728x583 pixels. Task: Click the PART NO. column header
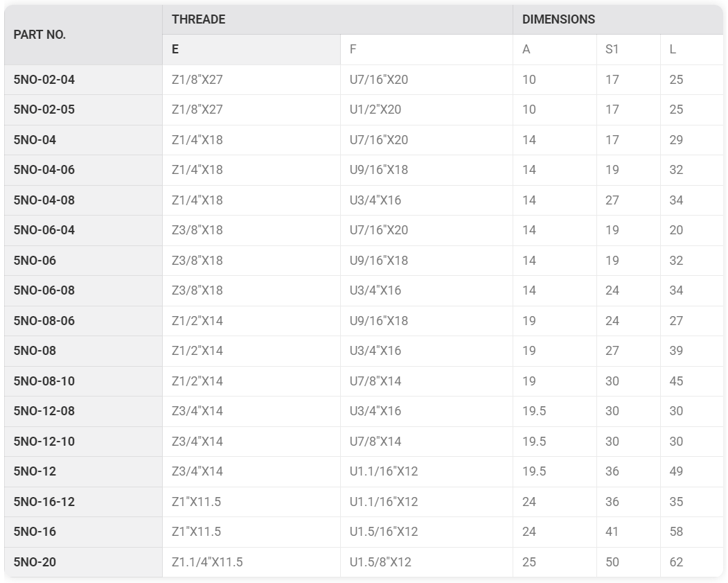tap(84, 35)
